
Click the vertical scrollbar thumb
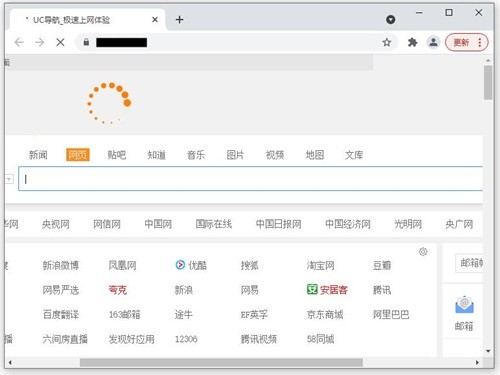[488, 83]
